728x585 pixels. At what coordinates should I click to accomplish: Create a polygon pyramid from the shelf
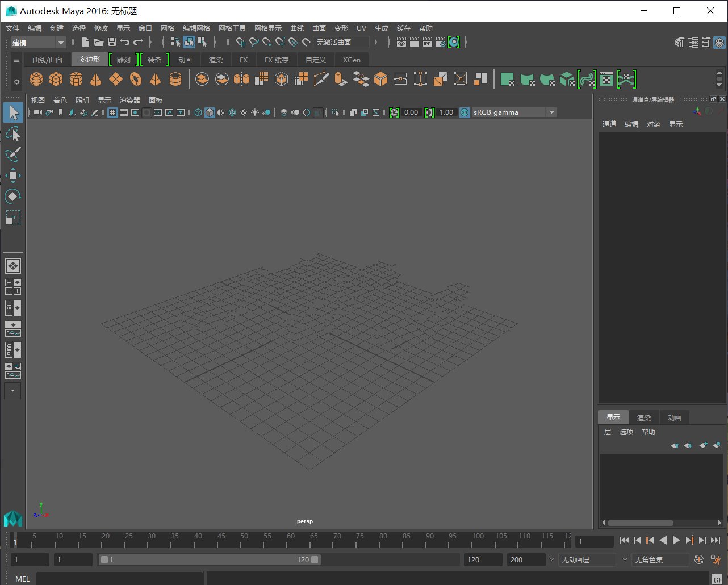pos(155,79)
